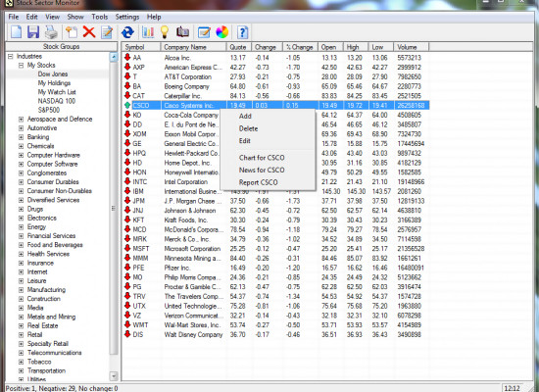
Task: Click the red X Delete icon
Action: coord(89,32)
